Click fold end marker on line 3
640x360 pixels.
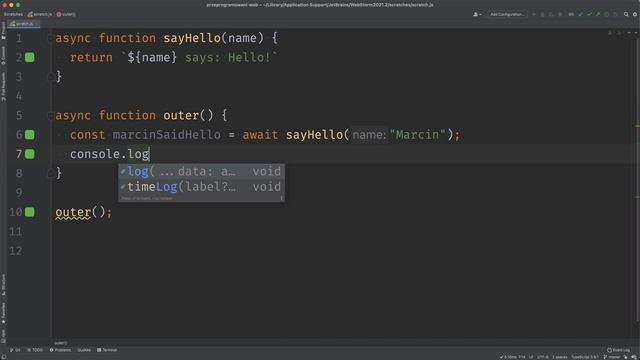[50, 76]
